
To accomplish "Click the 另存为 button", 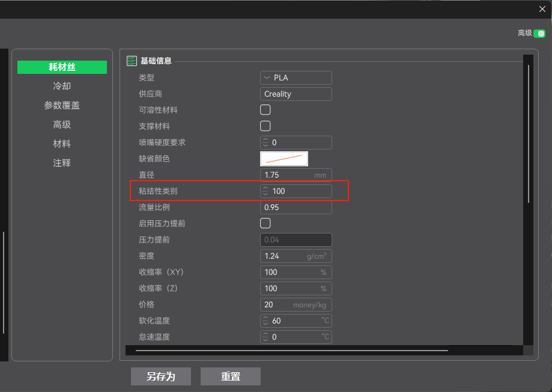I will pos(161,376).
